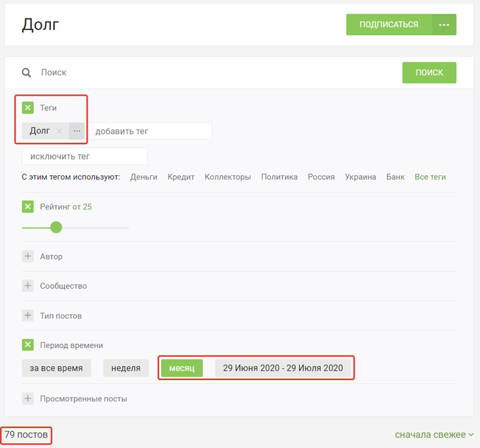Image resolution: width=480 pixels, height=448 pixels.
Task: Disable the Рейтинг filter
Action: [28, 206]
